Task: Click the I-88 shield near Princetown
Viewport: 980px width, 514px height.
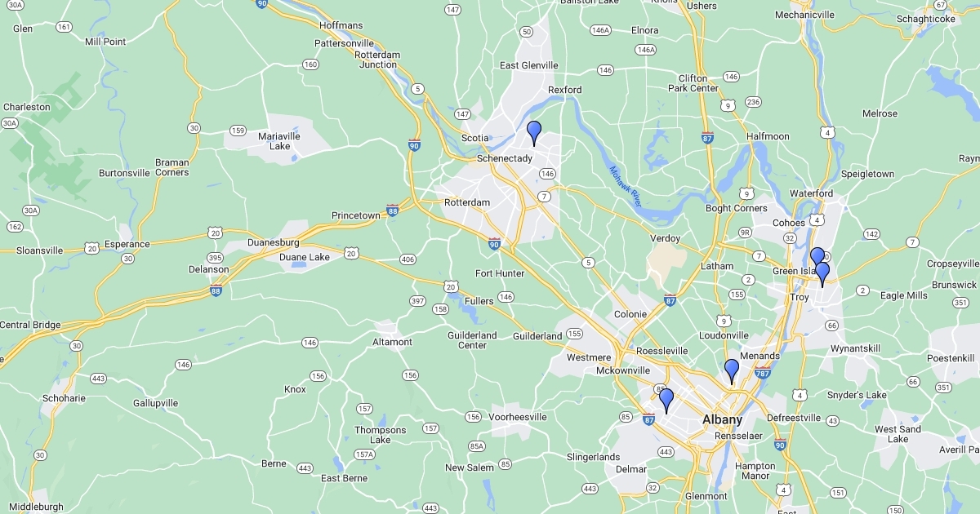Action: click(x=393, y=210)
